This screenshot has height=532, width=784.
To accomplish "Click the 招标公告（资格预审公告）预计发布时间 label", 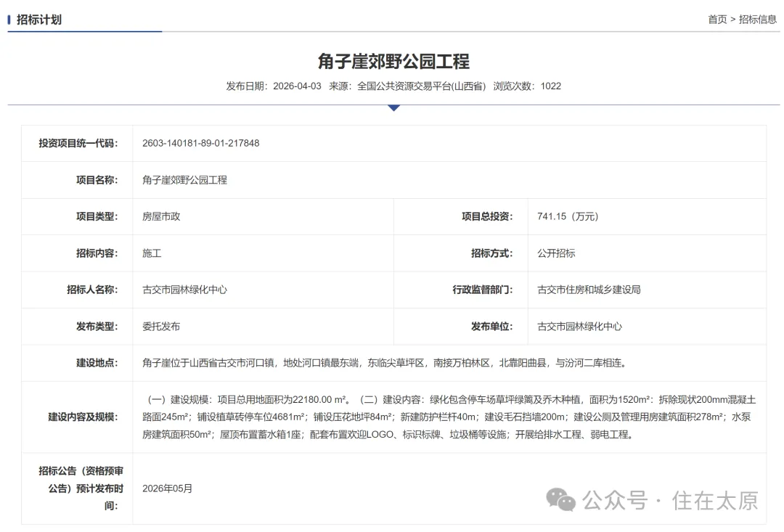I will (81, 488).
